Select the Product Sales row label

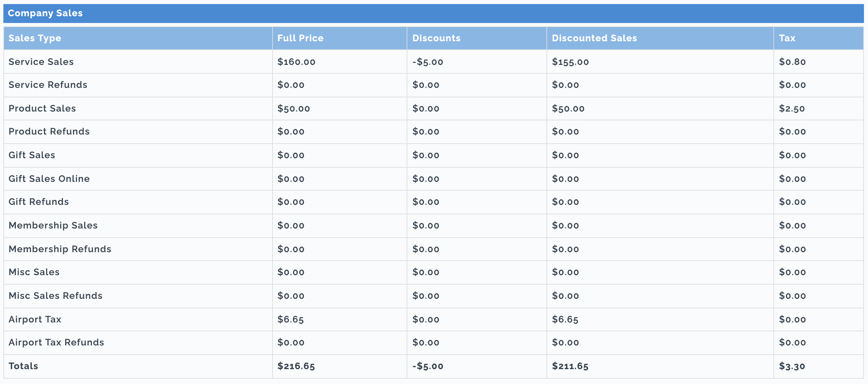42,109
